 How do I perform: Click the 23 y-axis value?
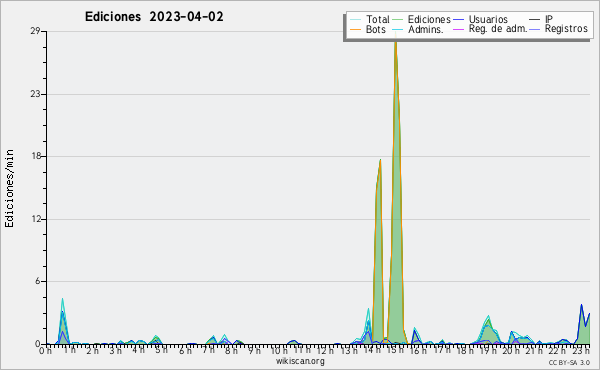[x=35, y=94]
